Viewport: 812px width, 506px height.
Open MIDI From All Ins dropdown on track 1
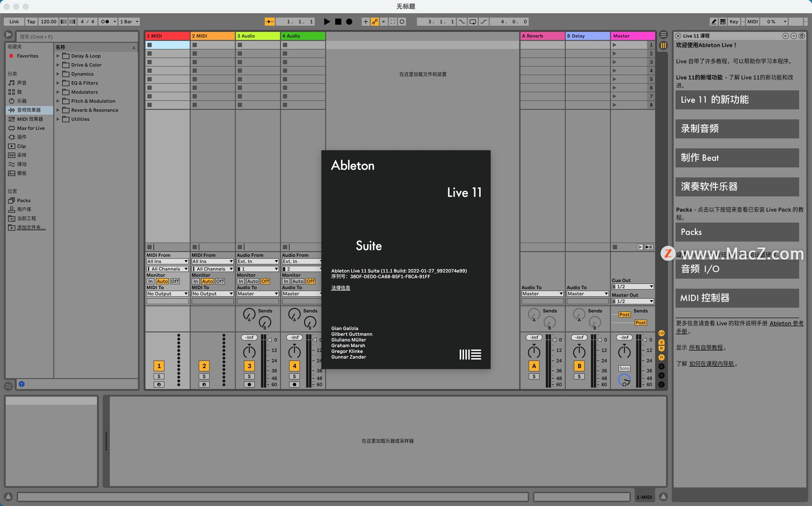[167, 261]
